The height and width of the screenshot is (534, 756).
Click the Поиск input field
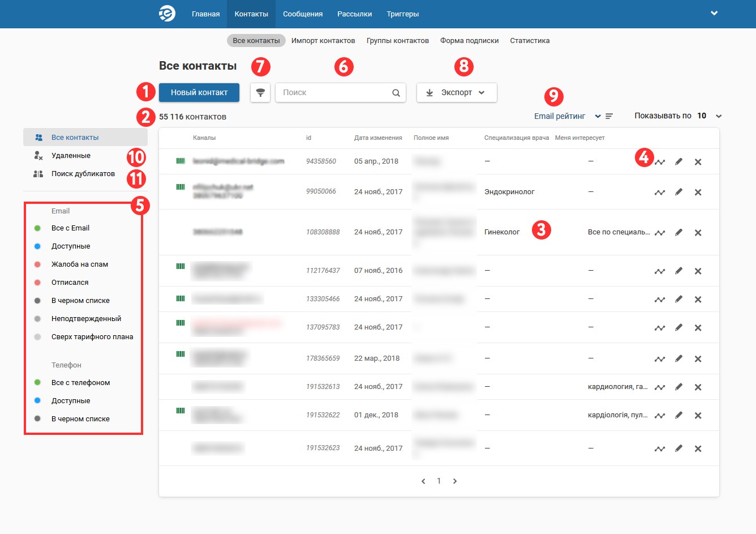(334, 93)
